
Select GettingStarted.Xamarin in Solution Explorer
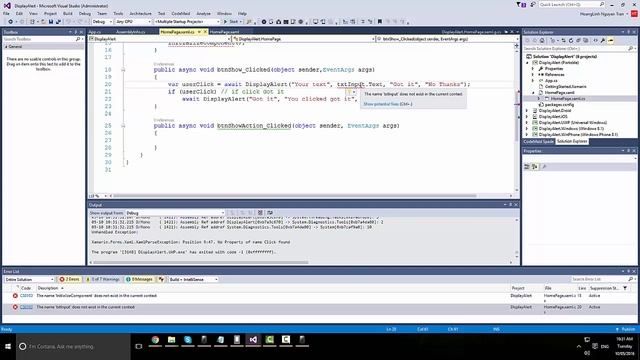point(565,87)
